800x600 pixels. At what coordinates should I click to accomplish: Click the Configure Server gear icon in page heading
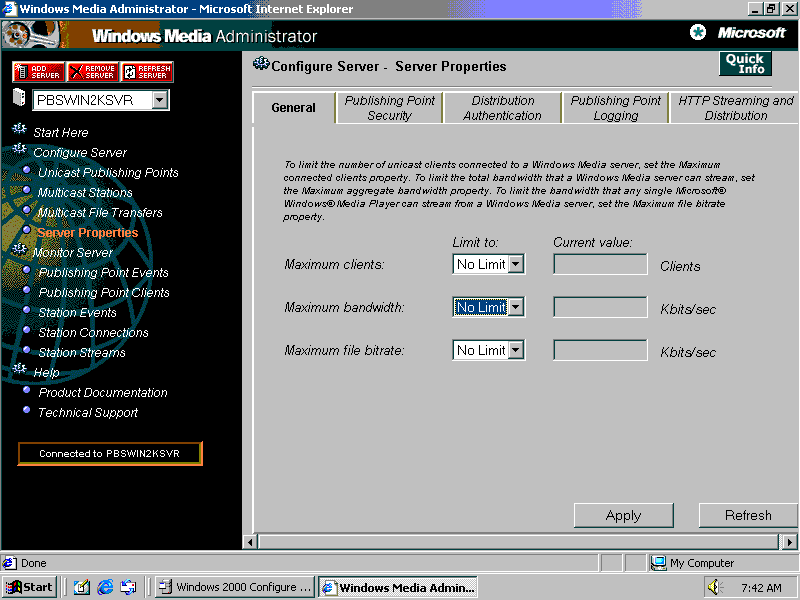(x=261, y=64)
